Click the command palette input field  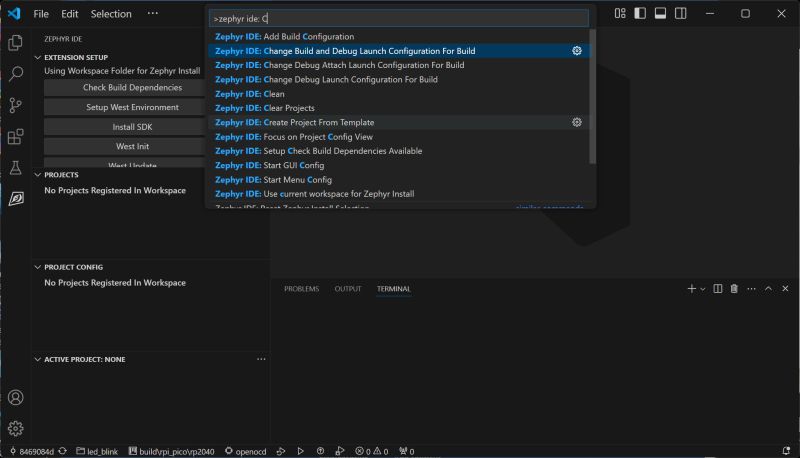click(398, 18)
